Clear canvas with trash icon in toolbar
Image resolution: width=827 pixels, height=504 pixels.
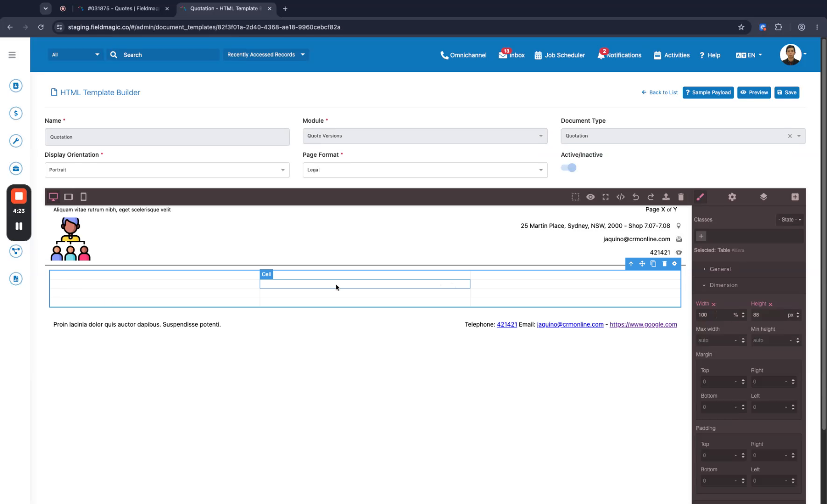tap(681, 197)
